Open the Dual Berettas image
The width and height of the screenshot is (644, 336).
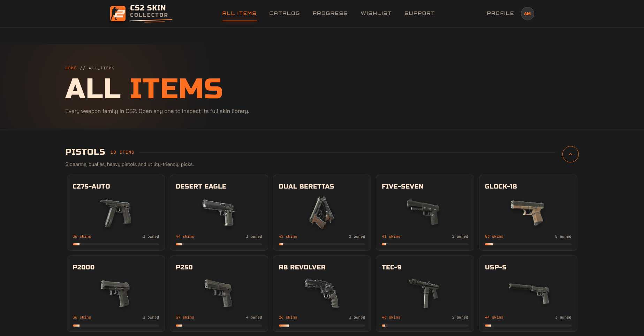[x=321, y=212]
